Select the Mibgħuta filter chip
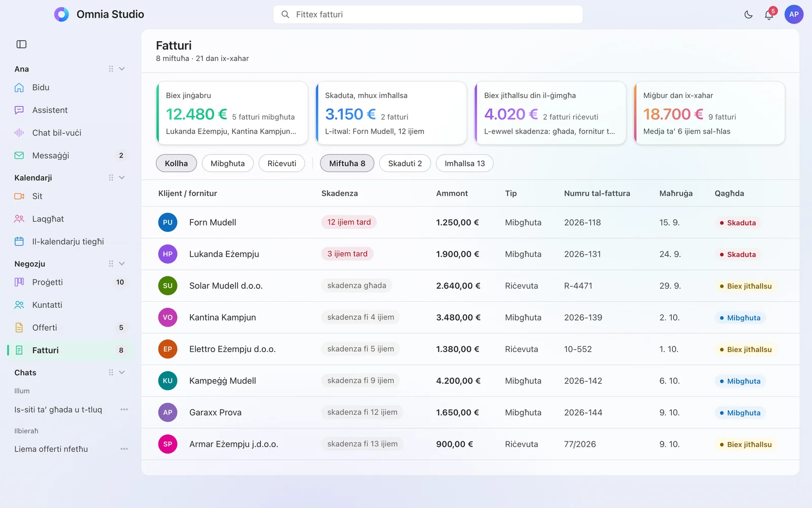Viewport: 812px width, 508px height. pos(227,163)
